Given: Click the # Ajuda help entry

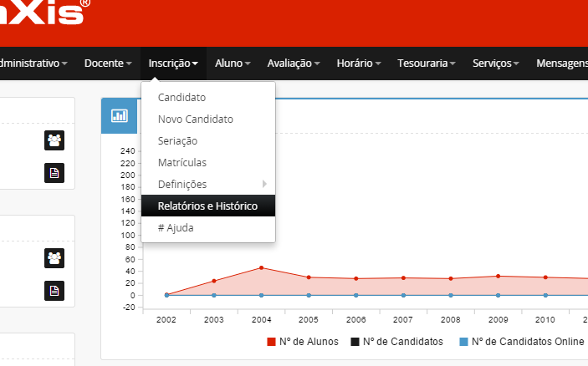Looking at the screenshot, I should pos(176,227).
